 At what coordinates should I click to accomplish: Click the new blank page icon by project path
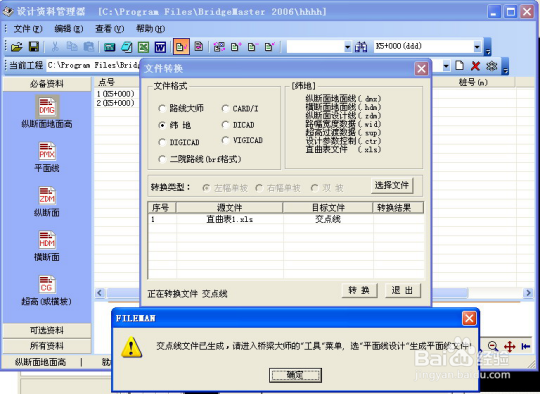(x=459, y=65)
